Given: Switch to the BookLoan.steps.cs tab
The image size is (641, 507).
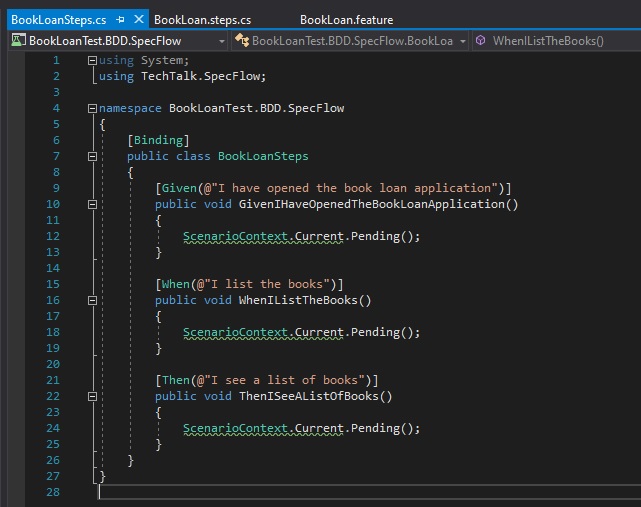Looking at the screenshot, I should coord(202,20).
